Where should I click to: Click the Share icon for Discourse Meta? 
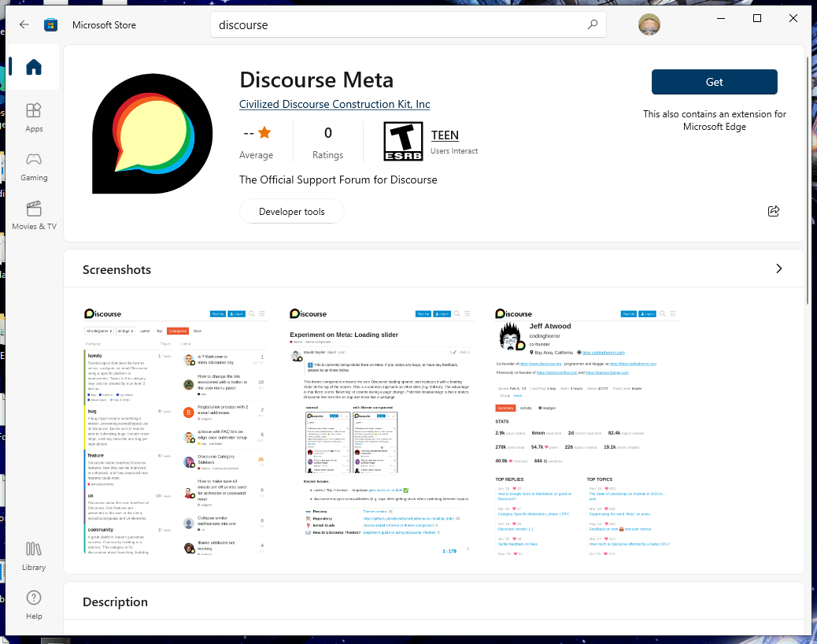(774, 211)
